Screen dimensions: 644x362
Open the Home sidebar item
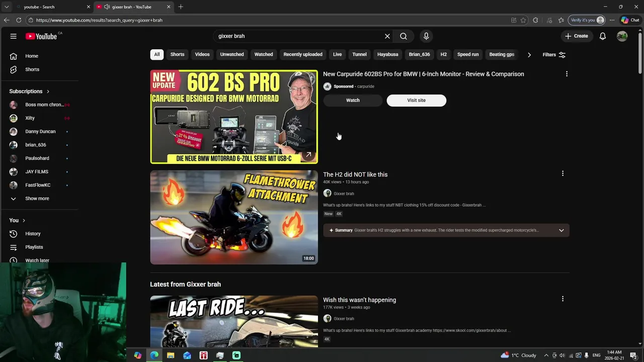point(39,56)
